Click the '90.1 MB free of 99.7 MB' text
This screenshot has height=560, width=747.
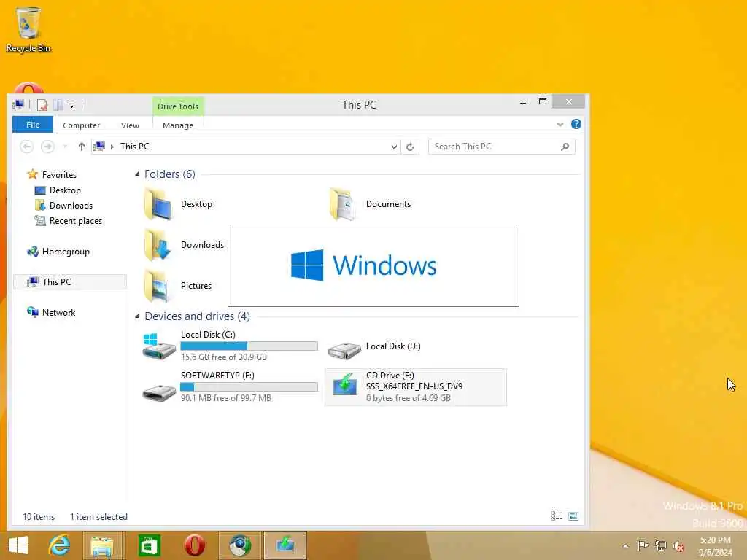pos(226,398)
